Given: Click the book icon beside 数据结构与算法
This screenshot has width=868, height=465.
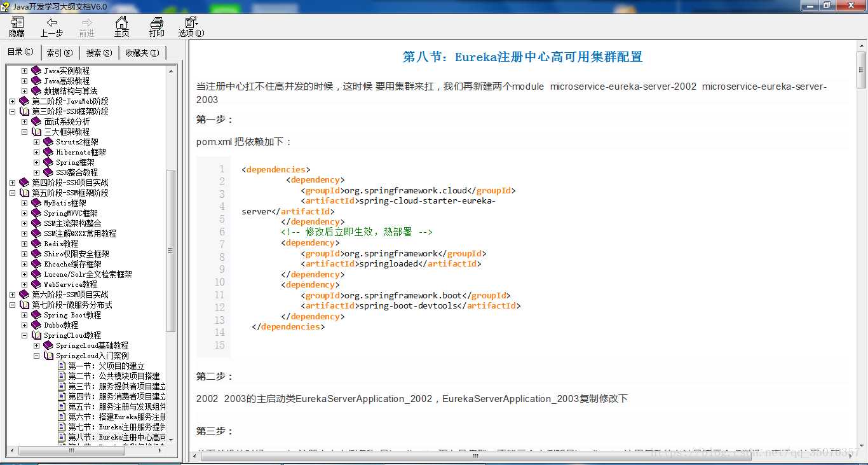Looking at the screenshot, I should 36,91.
